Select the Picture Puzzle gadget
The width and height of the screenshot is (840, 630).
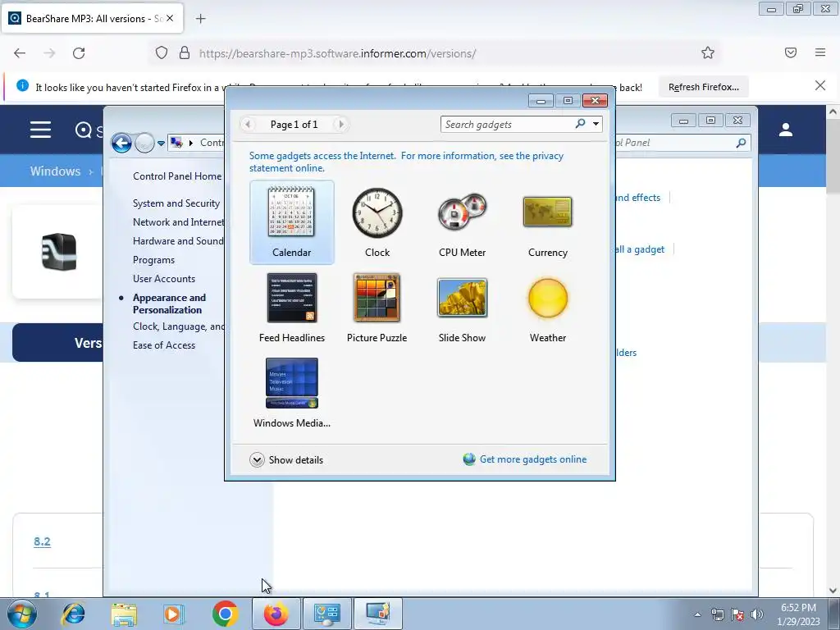point(377,308)
